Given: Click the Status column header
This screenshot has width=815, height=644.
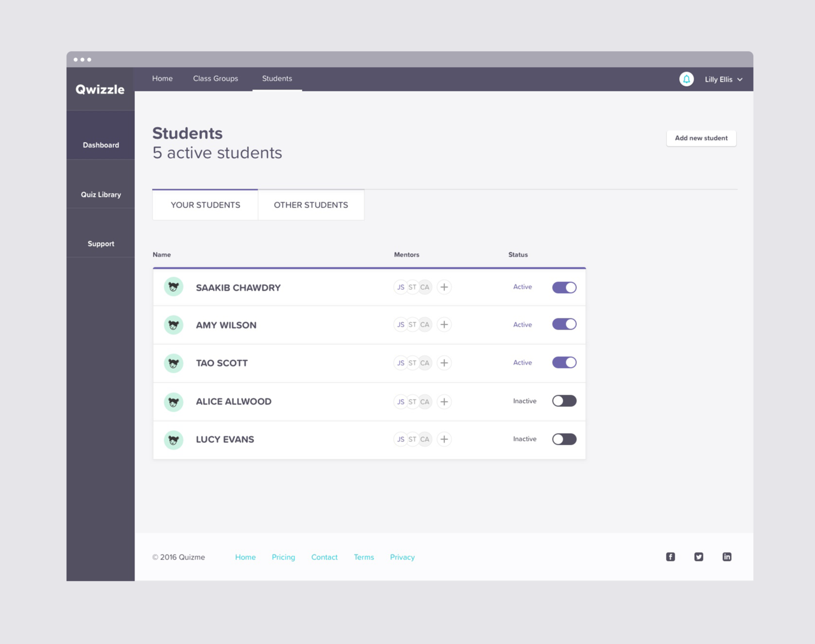Looking at the screenshot, I should click(518, 254).
